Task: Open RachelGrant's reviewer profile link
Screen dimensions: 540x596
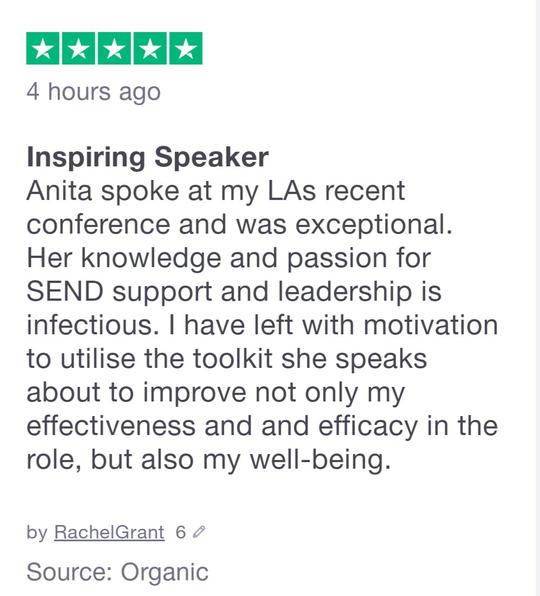Action: [109, 532]
